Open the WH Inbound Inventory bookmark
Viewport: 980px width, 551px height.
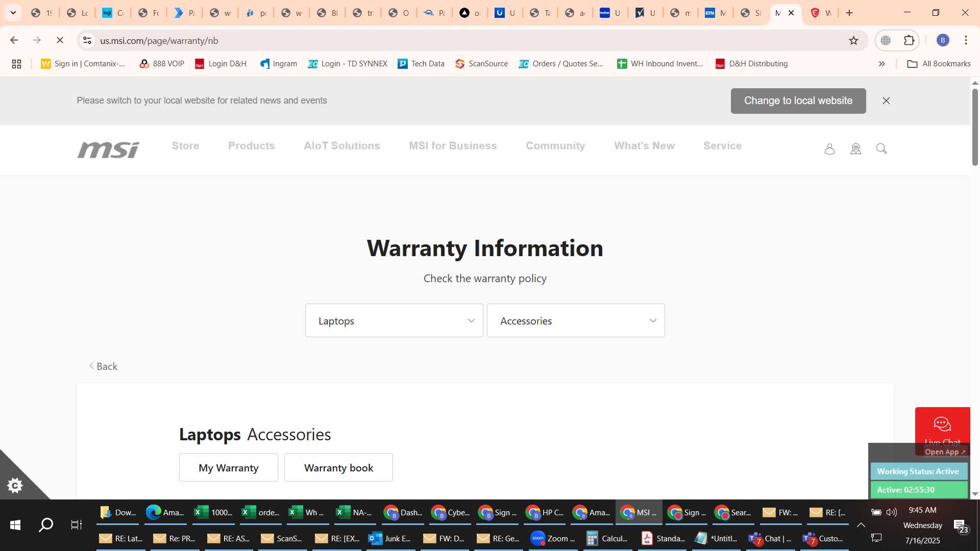pos(660,64)
